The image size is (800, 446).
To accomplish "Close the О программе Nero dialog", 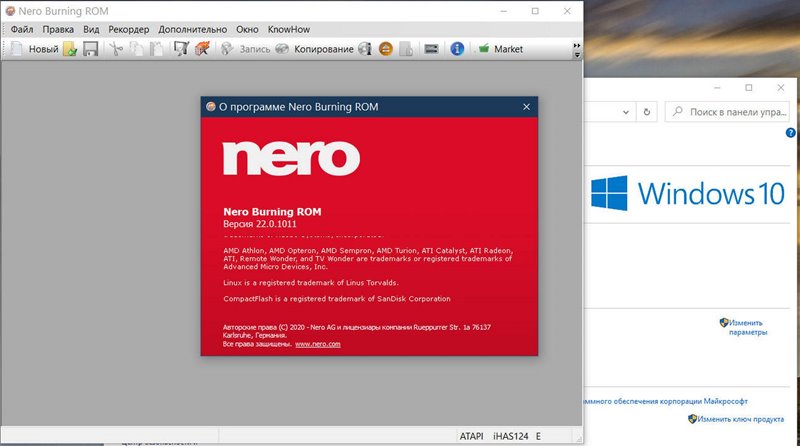I will pyautogui.click(x=526, y=106).
